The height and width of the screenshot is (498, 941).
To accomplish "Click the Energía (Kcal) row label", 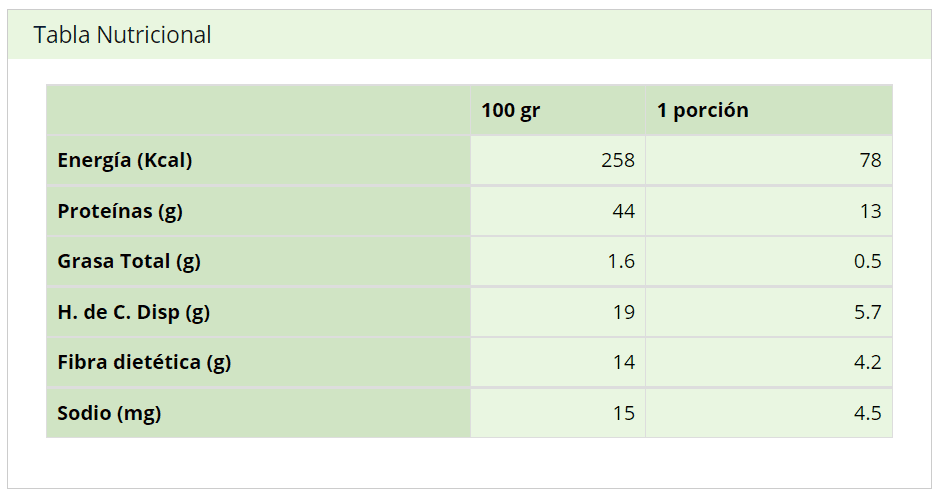I will pos(125,160).
